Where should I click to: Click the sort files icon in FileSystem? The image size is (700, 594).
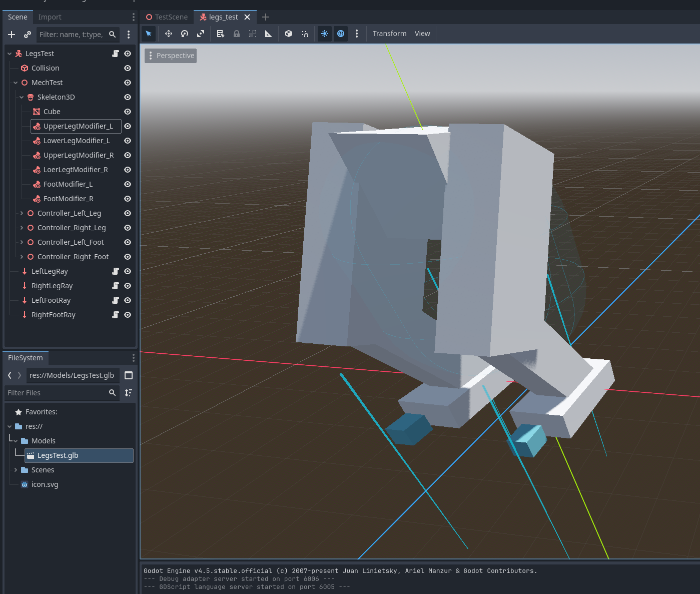click(x=129, y=393)
